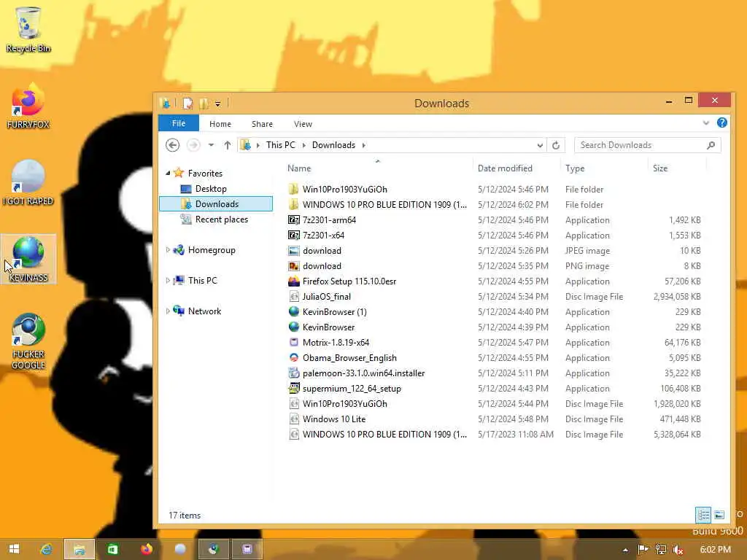
Task: Select the 7z2301-x64 application icon
Action: (x=294, y=236)
